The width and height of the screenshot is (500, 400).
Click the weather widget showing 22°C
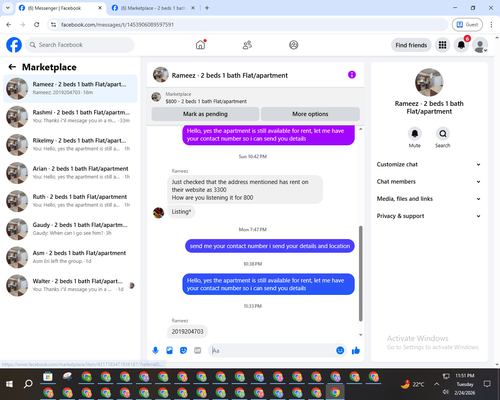(413, 384)
